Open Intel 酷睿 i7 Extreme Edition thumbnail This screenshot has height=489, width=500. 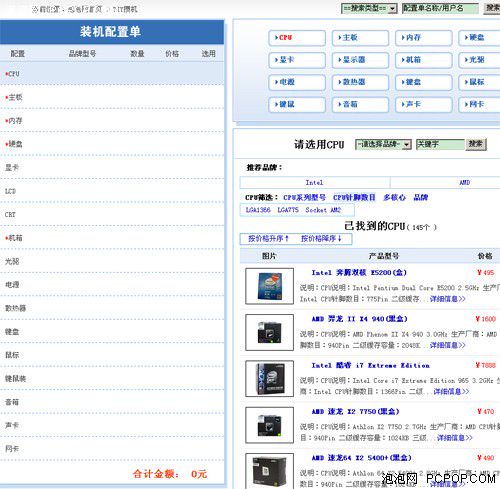click(269, 379)
